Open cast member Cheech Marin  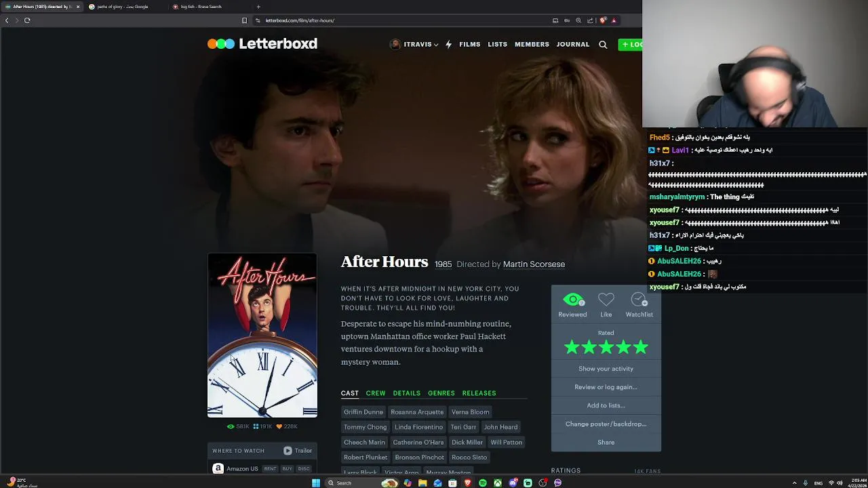tap(364, 443)
